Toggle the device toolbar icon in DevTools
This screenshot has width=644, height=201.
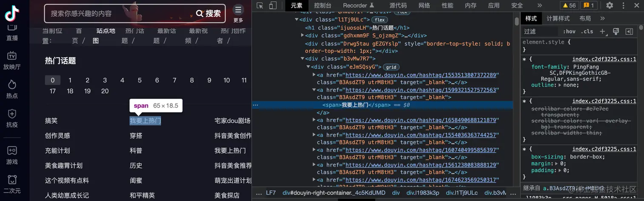pos(273,5)
